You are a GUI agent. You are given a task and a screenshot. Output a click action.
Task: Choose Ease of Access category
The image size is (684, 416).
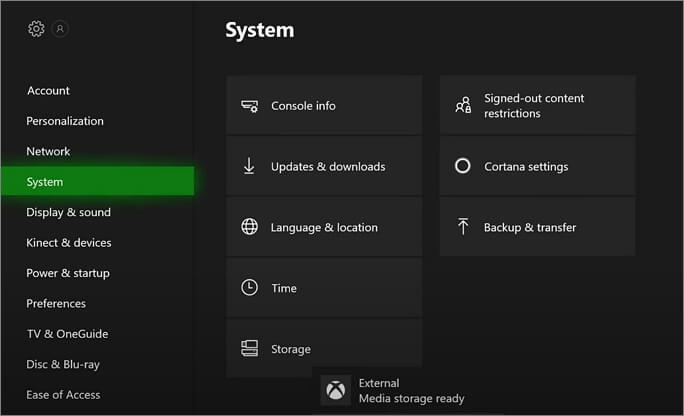[x=63, y=395]
